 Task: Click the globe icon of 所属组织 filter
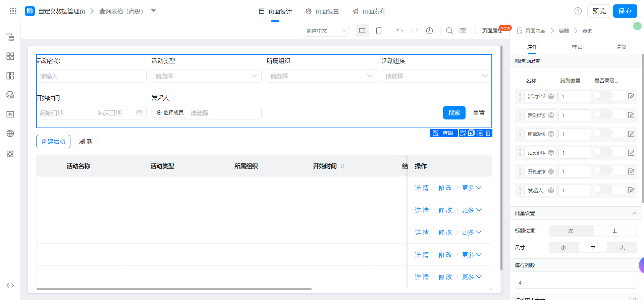point(551,134)
